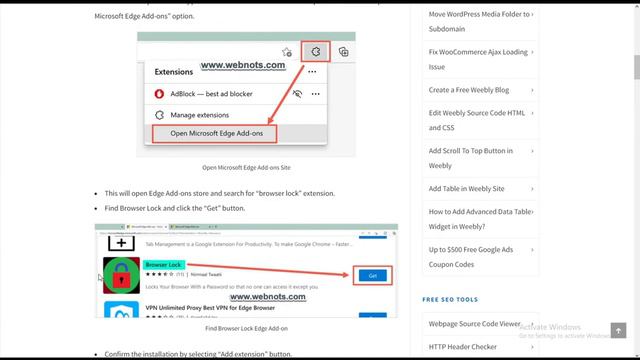The width and height of the screenshot is (640, 360).
Task: Click the bullet text 'This will open Edge Add-ons store'
Action: (220, 193)
